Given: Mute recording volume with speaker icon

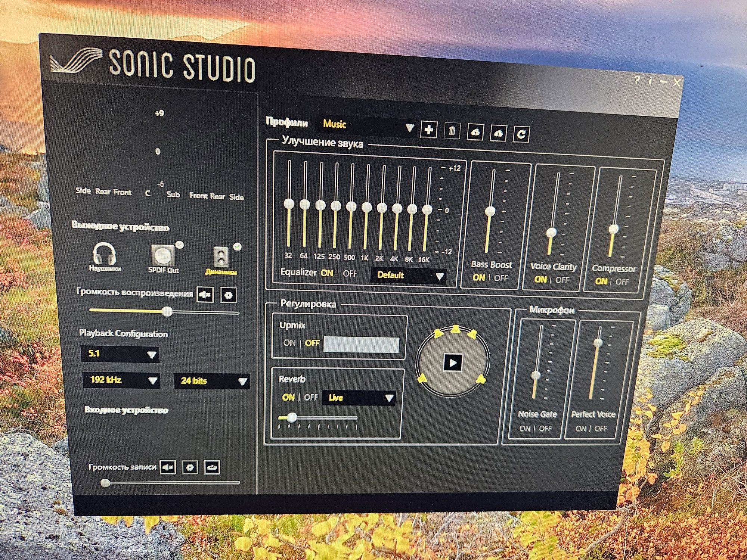Looking at the screenshot, I should 168,467.
